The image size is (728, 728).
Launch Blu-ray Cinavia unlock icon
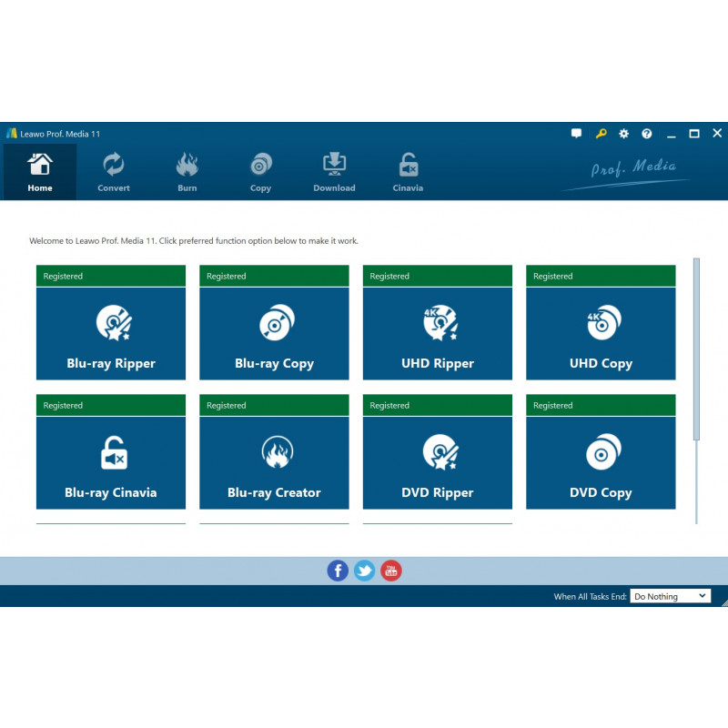(x=114, y=452)
